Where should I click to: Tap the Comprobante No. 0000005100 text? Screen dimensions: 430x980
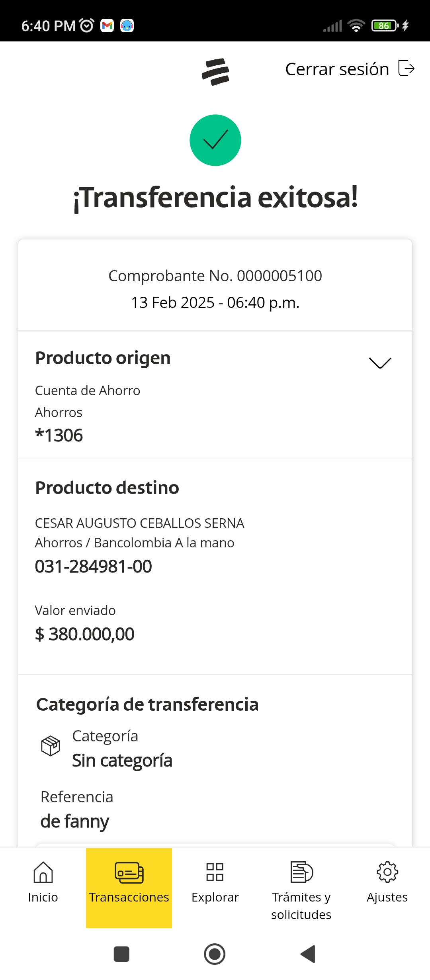(215, 276)
